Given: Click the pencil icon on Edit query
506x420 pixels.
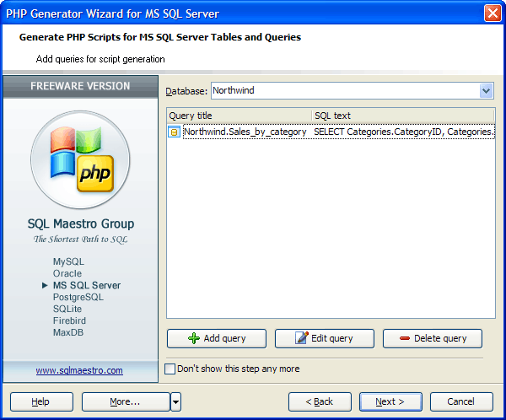Looking at the screenshot, I should pyautogui.click(x=302, y=337).
